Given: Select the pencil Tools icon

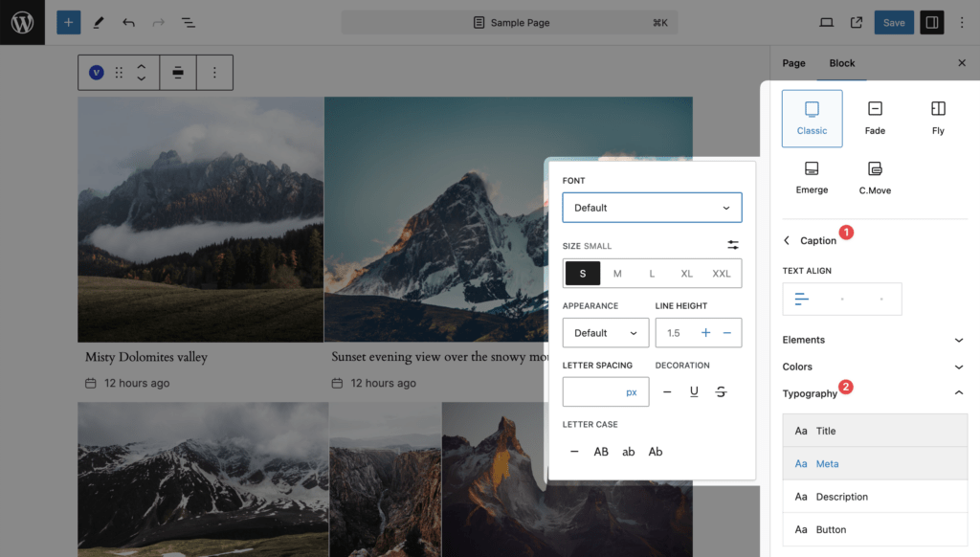Looking at the screenshot, I should (x=99, y=23).
